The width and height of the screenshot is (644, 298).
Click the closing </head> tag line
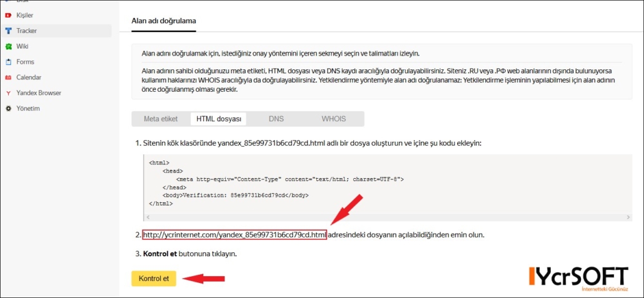click(x=174, y=187)
